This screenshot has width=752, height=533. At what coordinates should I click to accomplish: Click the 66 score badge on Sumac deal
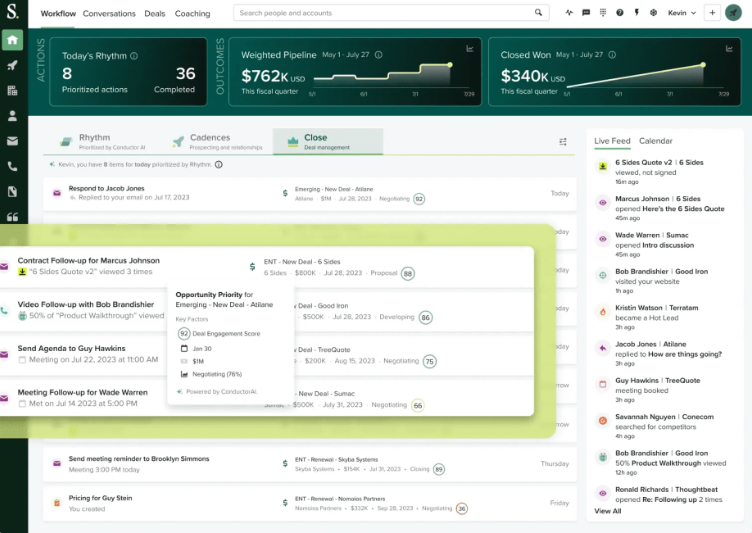click(x=418, y=405)
